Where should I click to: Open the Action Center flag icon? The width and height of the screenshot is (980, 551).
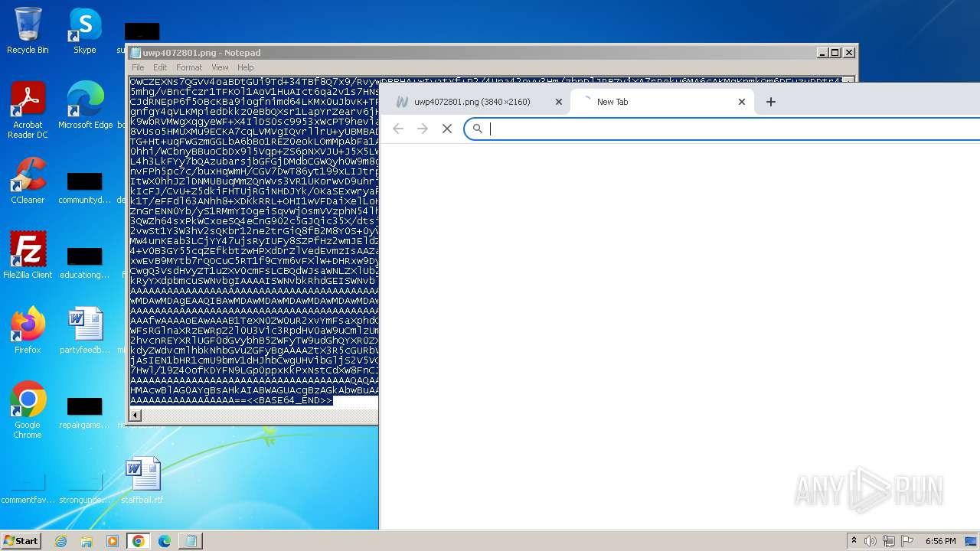(x=907, y=541)
